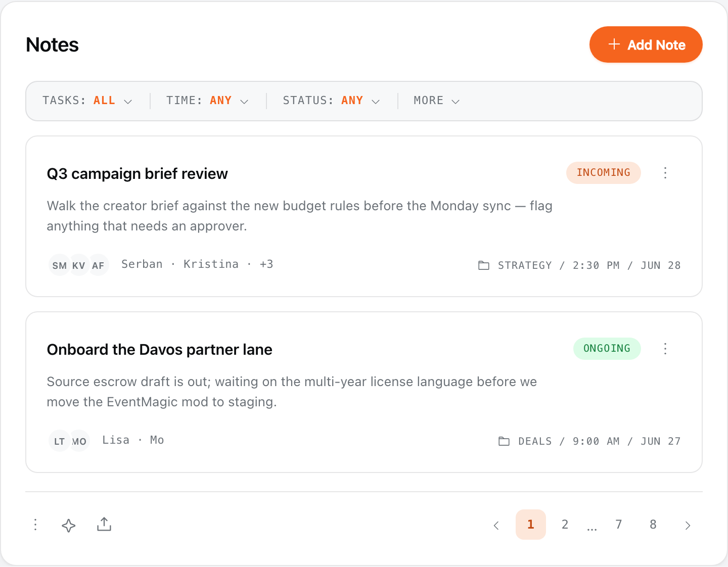Open options menu for Q3 campaign brief review

665,173
